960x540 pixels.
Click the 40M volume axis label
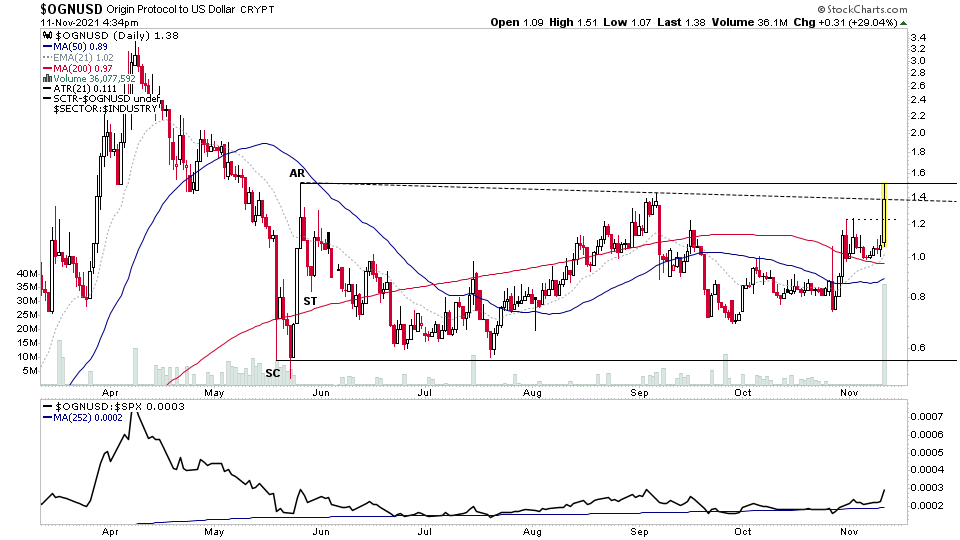(x=28, y=273)
